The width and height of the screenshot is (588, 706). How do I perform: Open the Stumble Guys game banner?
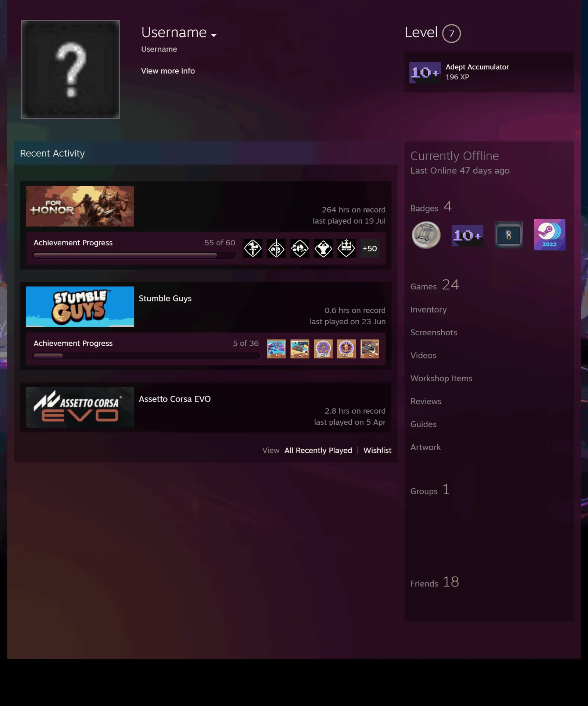(80, 307)
